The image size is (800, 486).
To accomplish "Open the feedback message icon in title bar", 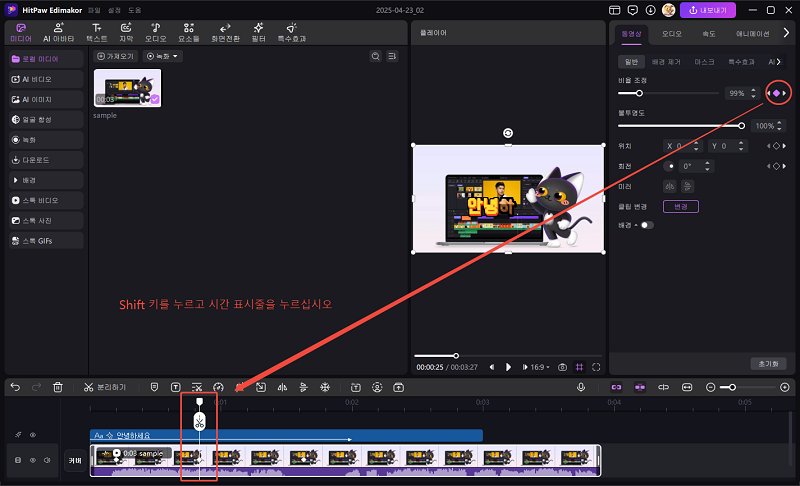I will [x=633, y=10].
